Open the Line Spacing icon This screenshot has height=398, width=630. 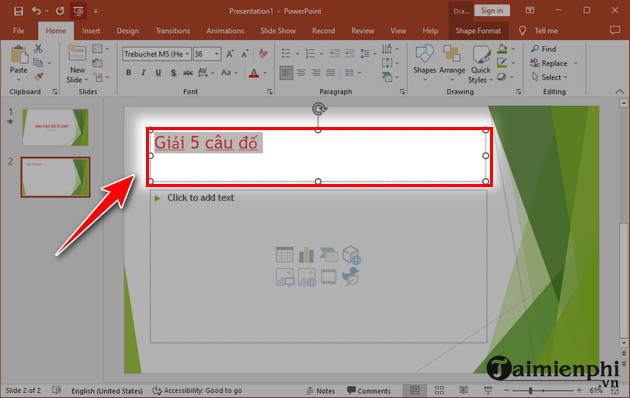point(365,53)
